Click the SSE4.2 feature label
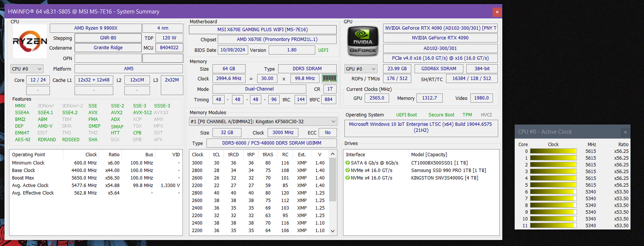This screenshot has height=246, width=644. pyautogui.click(x=70, y=113)
